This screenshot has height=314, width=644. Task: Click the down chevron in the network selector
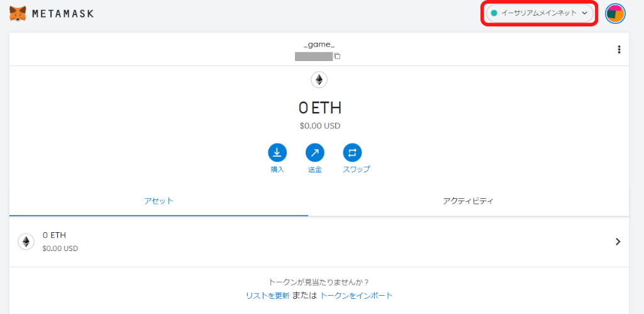(585, 14)
